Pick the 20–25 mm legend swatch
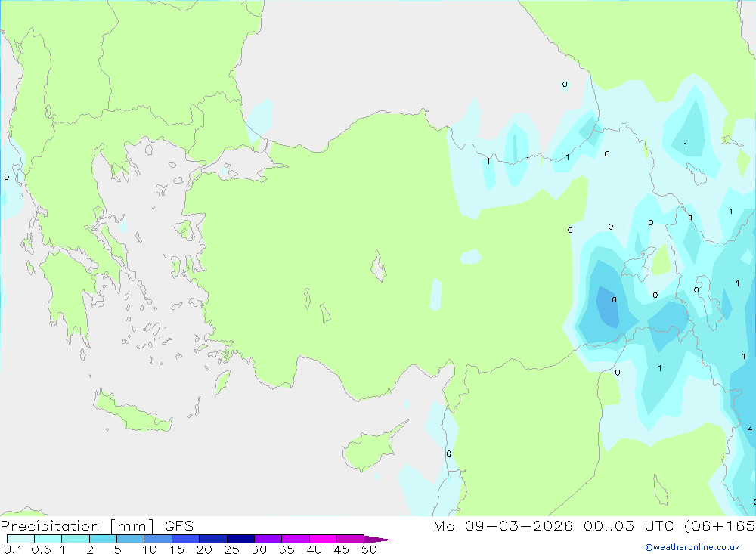The width and height of the screenshot is (756, 554). pos(213,539)
